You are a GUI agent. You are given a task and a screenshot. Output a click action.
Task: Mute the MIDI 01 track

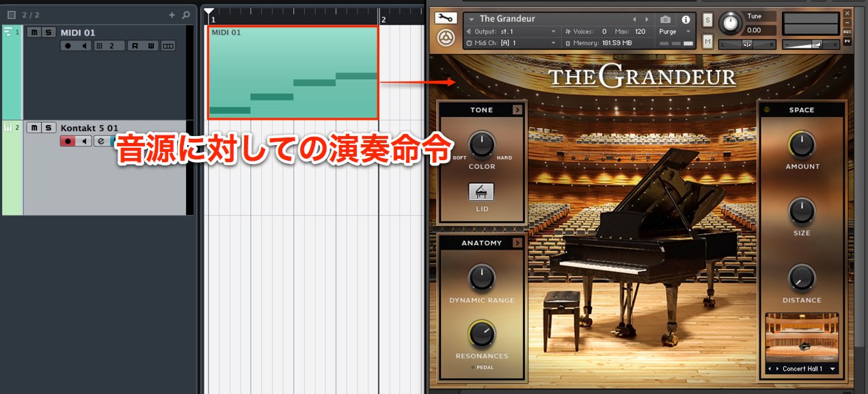[x=33, y=32]
